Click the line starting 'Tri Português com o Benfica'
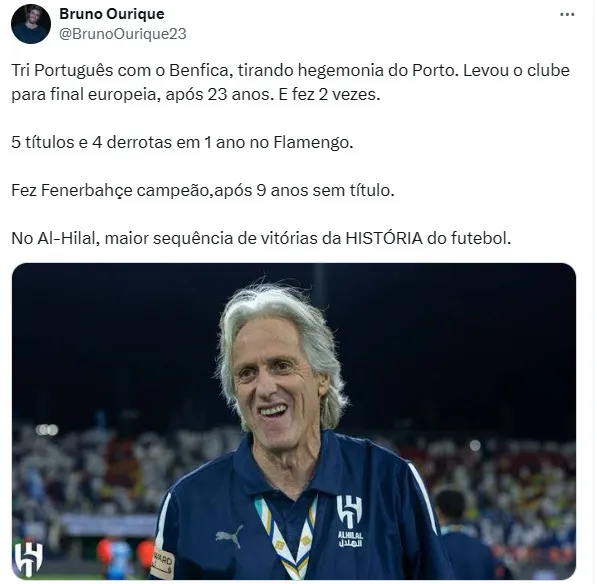The image size is (597, 584). pyautogui.click(x=291, y=70)
